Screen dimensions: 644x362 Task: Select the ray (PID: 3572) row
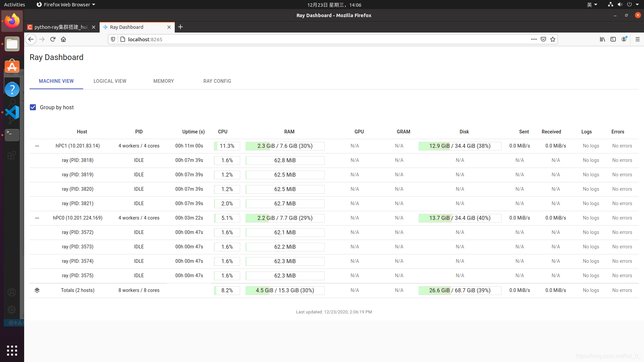[334, 232]
